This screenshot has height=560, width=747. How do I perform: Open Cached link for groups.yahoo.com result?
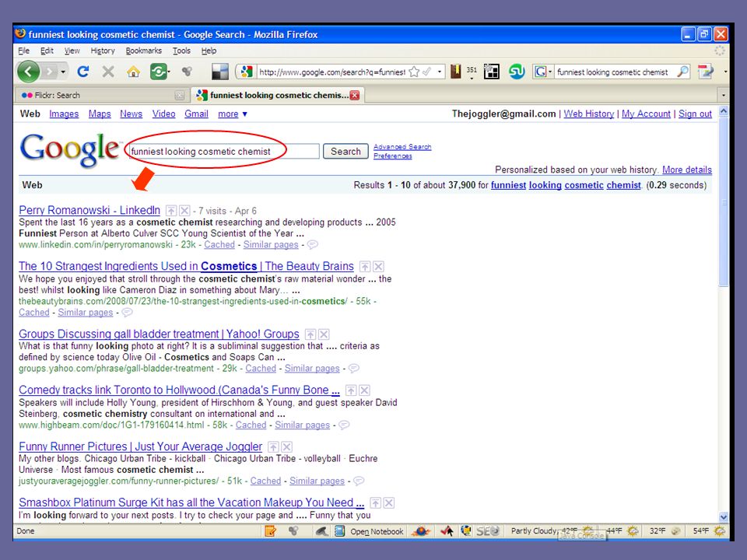tap(261, 368)
